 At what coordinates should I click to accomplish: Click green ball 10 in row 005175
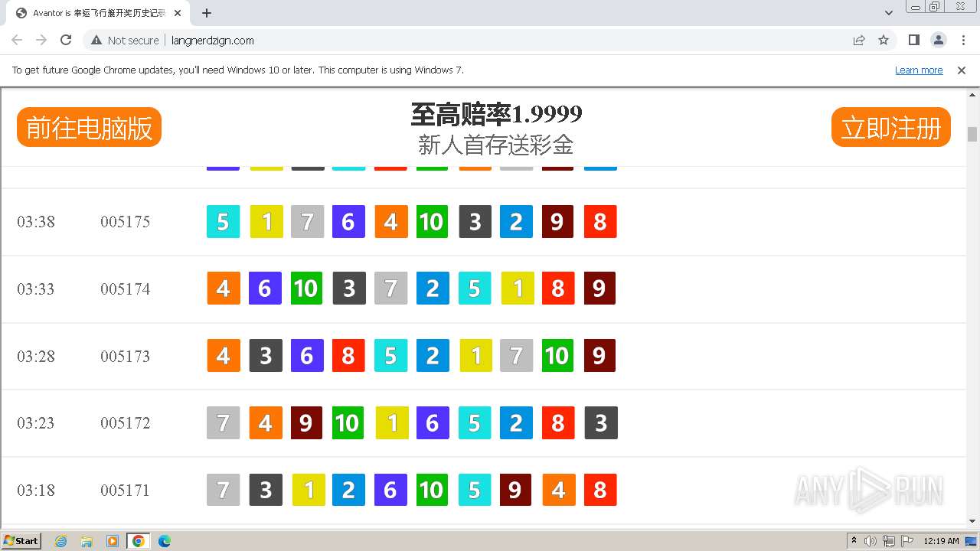coord(432,222)
